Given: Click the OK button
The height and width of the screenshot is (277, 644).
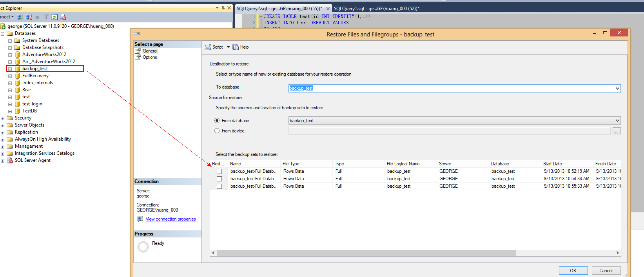Looking at the screenshot, I should pos(573,270).
